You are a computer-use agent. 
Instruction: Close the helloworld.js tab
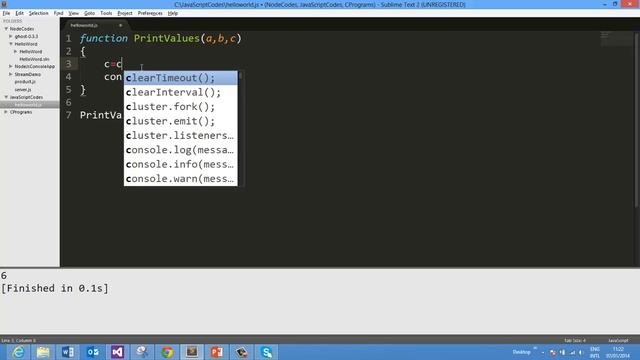coord(120,25)
